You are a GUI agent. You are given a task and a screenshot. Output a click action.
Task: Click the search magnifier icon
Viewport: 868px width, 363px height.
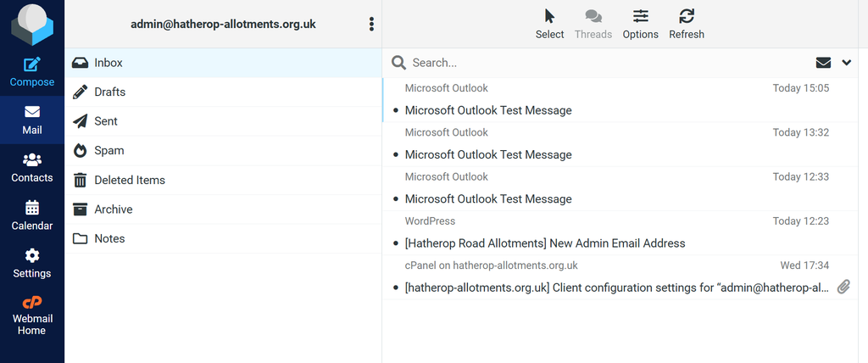[x=398, y=63]
